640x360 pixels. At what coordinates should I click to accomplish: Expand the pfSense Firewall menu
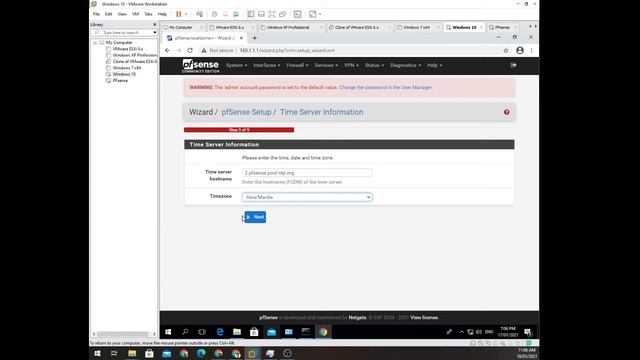(297, 65)
